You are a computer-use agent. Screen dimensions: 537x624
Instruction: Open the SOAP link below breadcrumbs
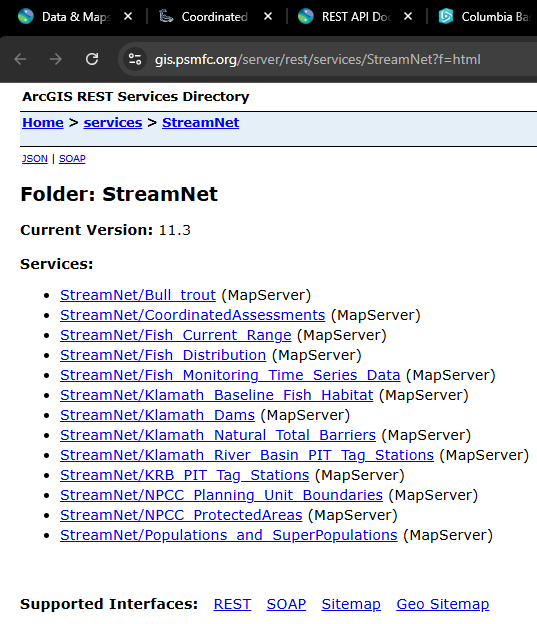point(72,159)
